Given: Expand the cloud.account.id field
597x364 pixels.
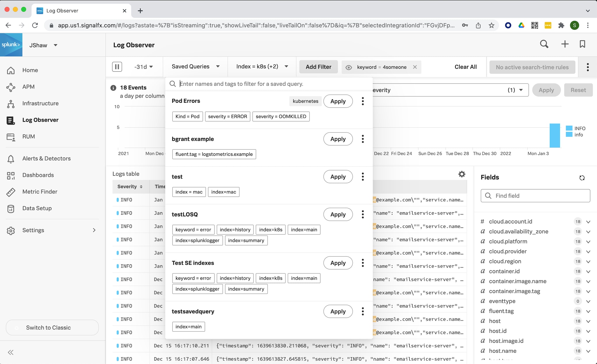Looking at the screenshot, I should point(588,222).
